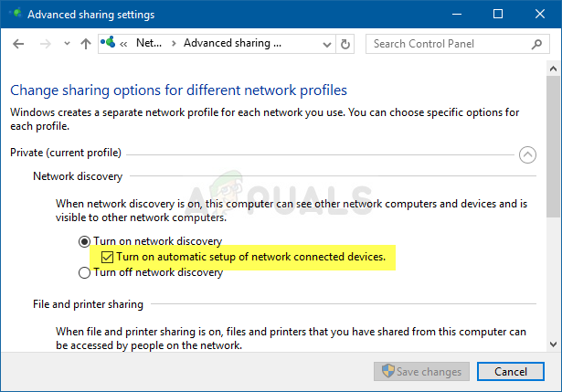Screen dimensions: 562x392
Task: Click the Back navigation arrow
Action: coord(19,43)
